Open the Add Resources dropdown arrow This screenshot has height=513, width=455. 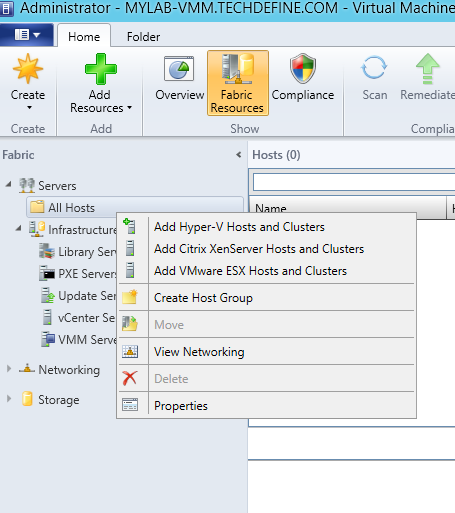129,108
